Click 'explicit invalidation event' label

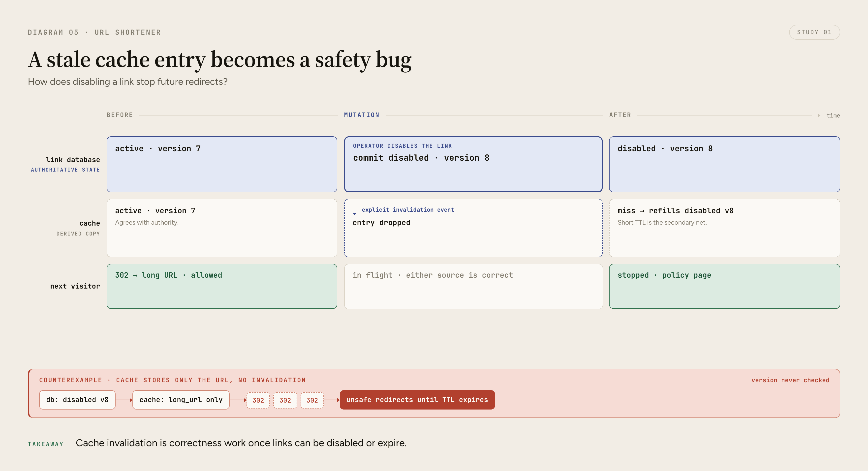pyautogui.click(x=408, y=209)
